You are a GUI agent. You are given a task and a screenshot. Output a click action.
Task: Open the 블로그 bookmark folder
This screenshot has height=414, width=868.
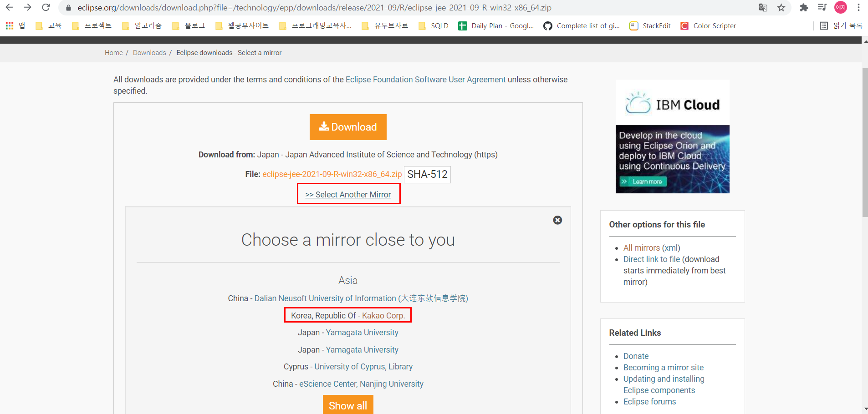[x=189, y=25]
